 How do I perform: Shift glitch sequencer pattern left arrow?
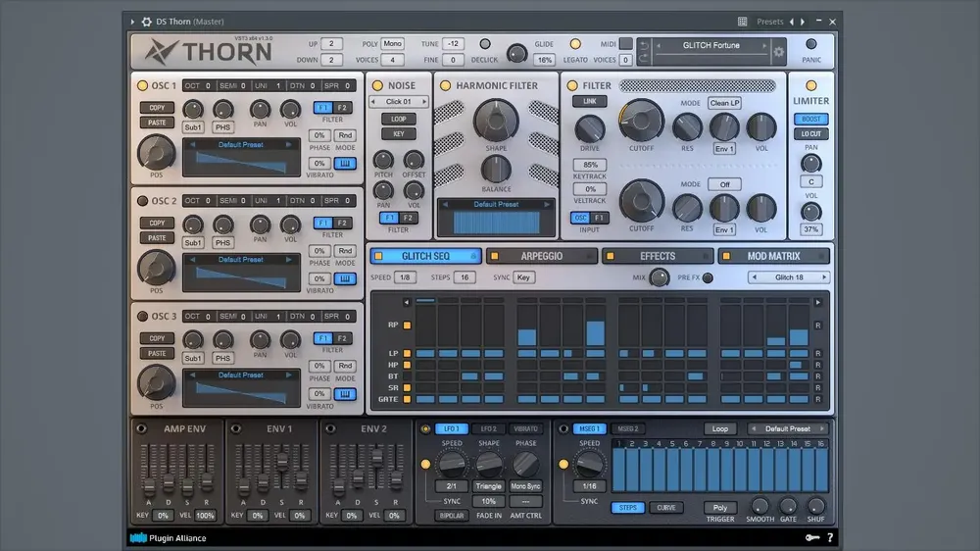pyautogui.click(x=407, y=302)
